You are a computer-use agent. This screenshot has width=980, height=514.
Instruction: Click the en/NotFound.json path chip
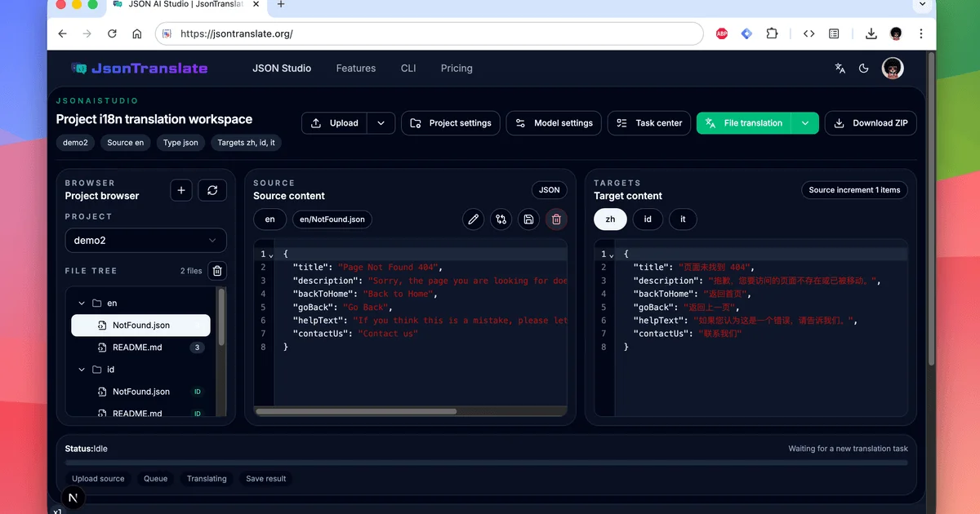point(332,219)
